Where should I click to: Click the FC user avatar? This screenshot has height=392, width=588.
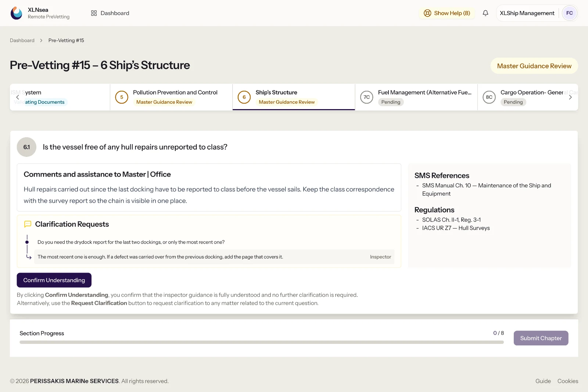click(x=569, y=13)
